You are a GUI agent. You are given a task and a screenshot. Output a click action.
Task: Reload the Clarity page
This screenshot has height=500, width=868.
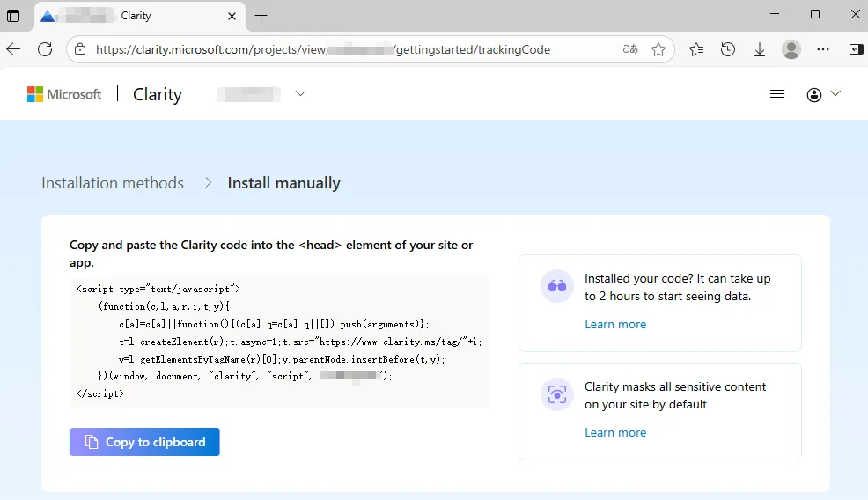pos(45,49)
